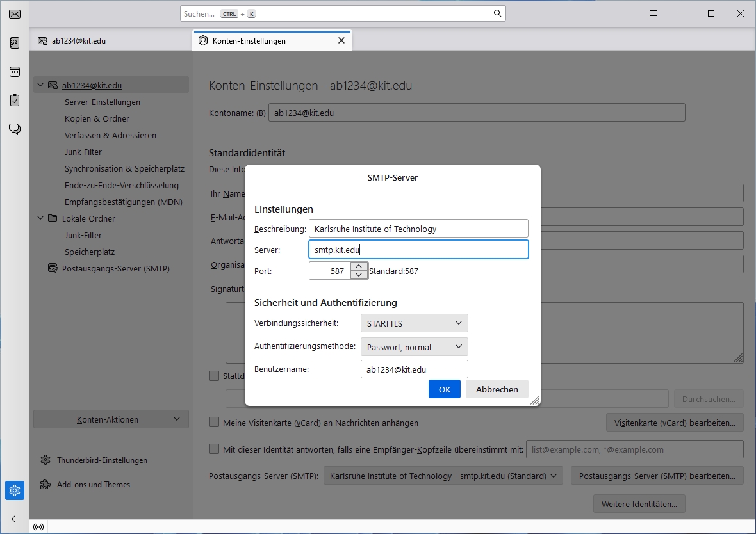Image resolution: width=756 pixels, height=534 pixels.
Task: Open the Verbindungssicherheit STARTTLS dropdown
Action: 414,323
